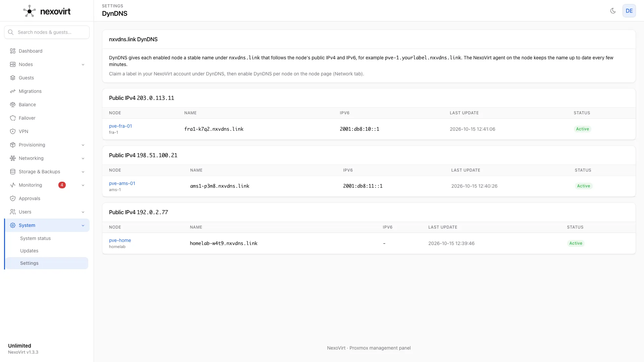
Task: Click the Failover shield icon
Action: point(13,118)
